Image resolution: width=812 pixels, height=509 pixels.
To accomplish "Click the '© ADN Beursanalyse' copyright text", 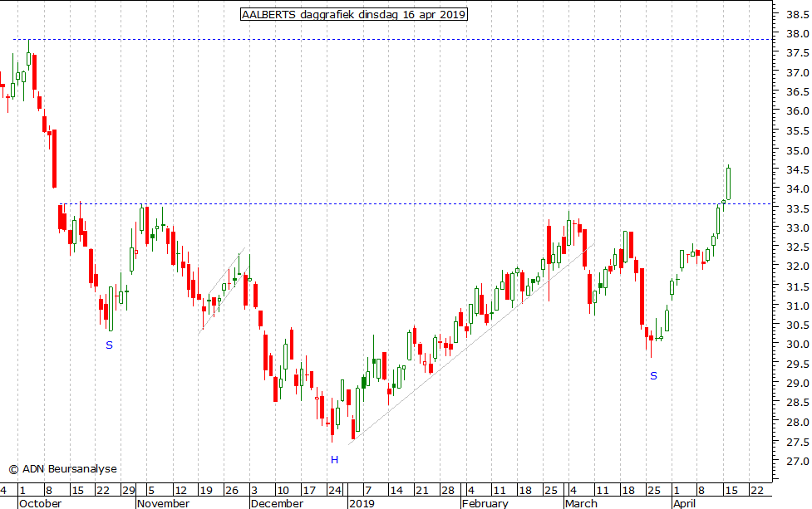I will click(x=62, y=469).
